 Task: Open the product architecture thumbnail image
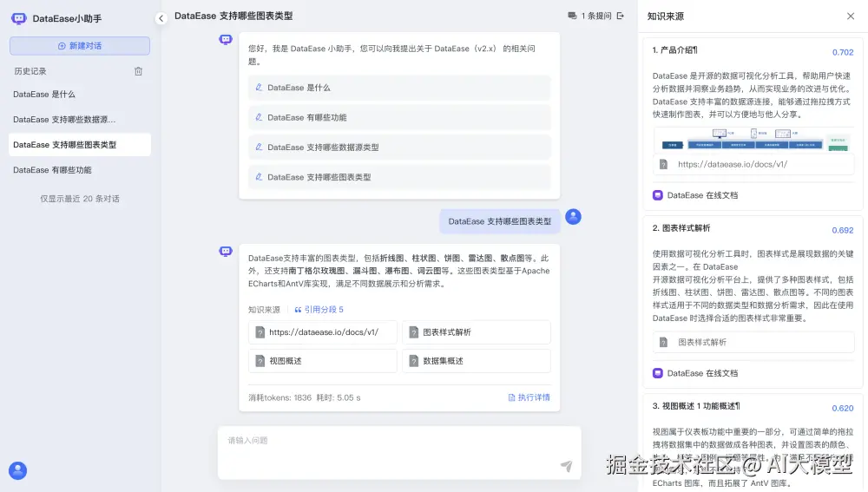click(753, 140)
